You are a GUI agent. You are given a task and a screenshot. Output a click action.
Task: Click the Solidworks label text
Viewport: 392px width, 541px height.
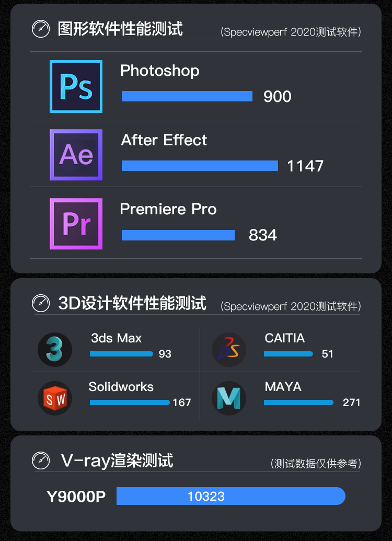(121, 387)
